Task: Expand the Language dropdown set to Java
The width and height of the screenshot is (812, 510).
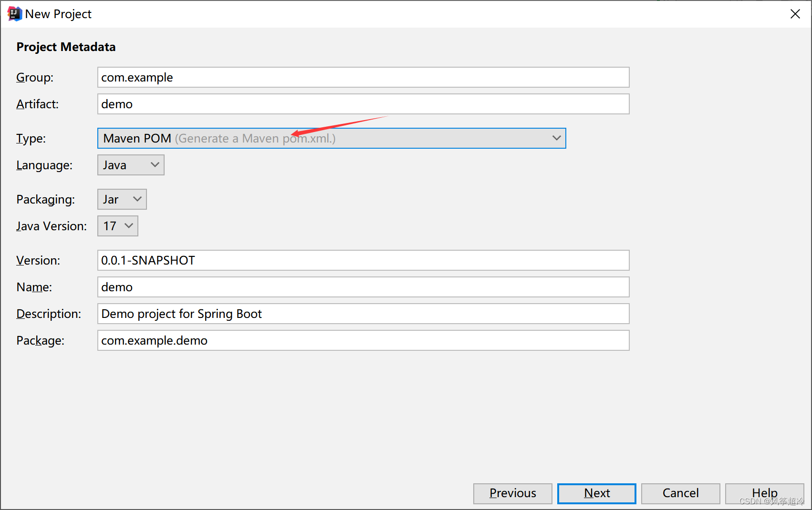Action: [131, 165]
